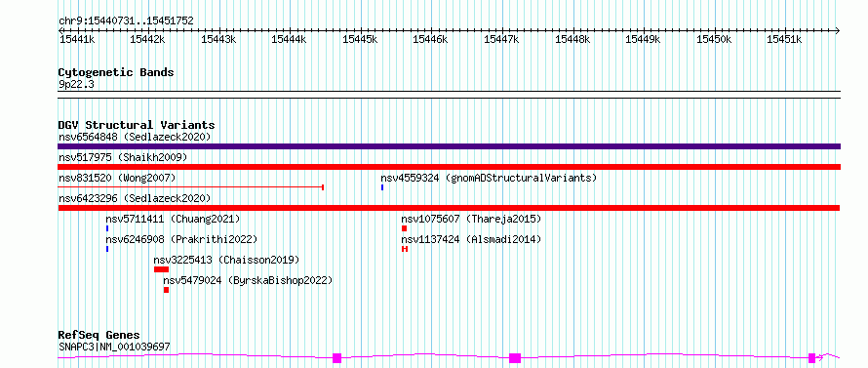Click the last SNAPC3 exon box
Viewport: 868px width, 368px height.
tap(811, 358)
